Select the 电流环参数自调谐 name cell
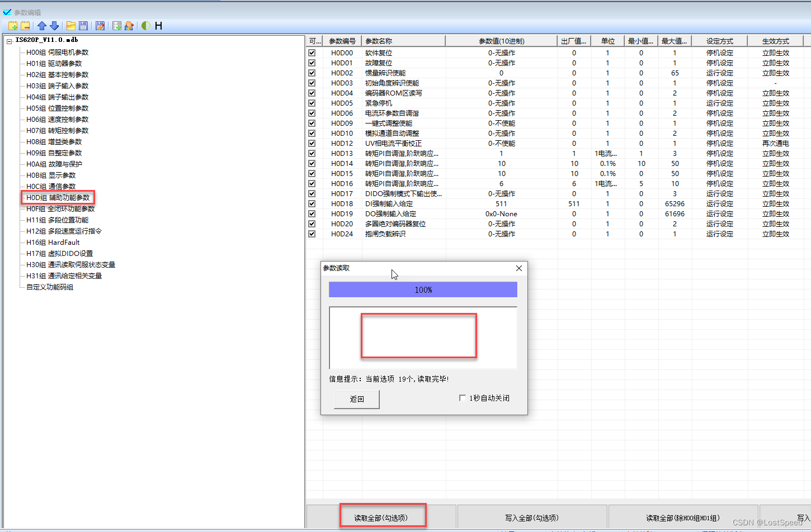The image size is (811, 532). point(403,113)
